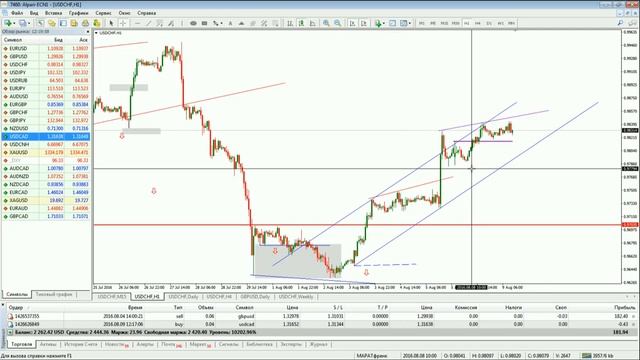This screenshot has height=360, width=640.
Task: Click the Periods toolbar icon
Action: click(x=392, y=23)
